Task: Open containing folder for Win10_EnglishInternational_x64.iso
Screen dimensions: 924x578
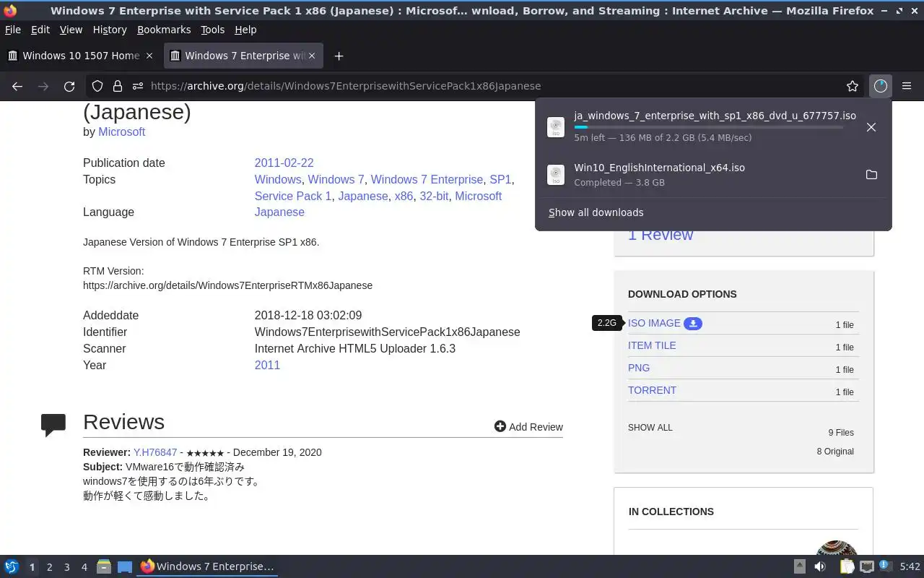Action: point(871,175)
